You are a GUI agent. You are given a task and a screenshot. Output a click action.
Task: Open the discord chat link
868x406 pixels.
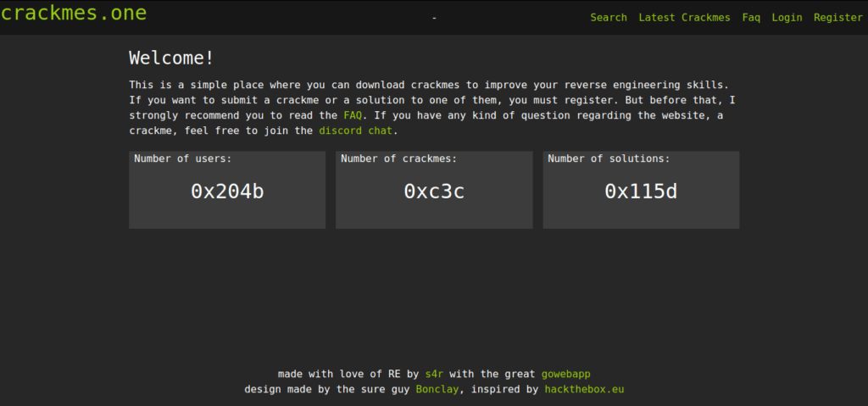coord(356,131)
